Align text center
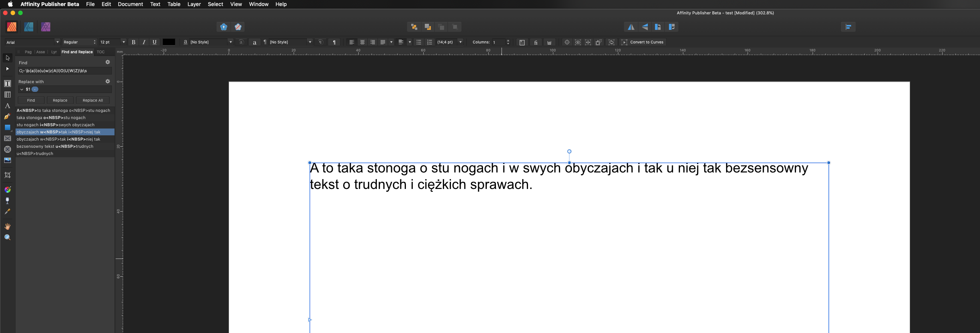980x333 pixels. pos(362,42)
